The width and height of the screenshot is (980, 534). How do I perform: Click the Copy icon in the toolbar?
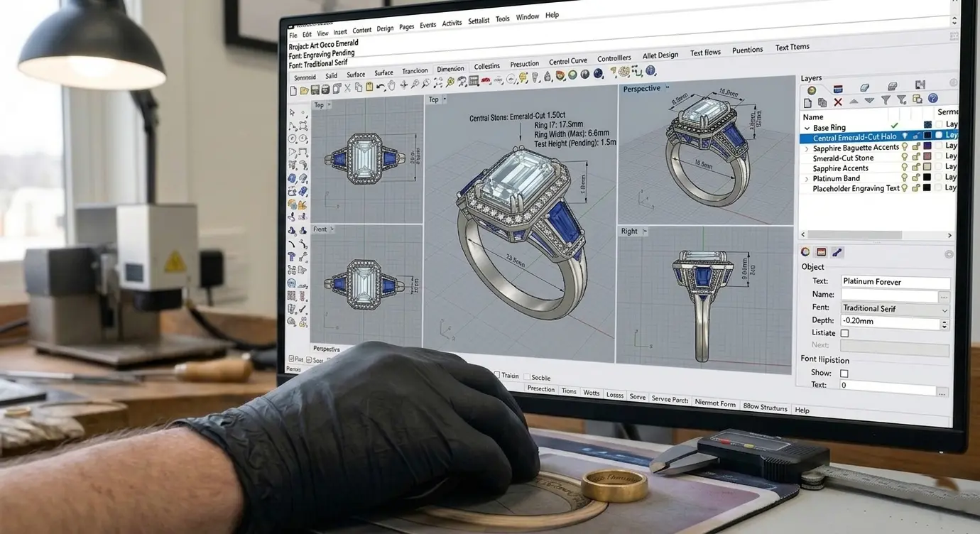[x=359, y=87]
